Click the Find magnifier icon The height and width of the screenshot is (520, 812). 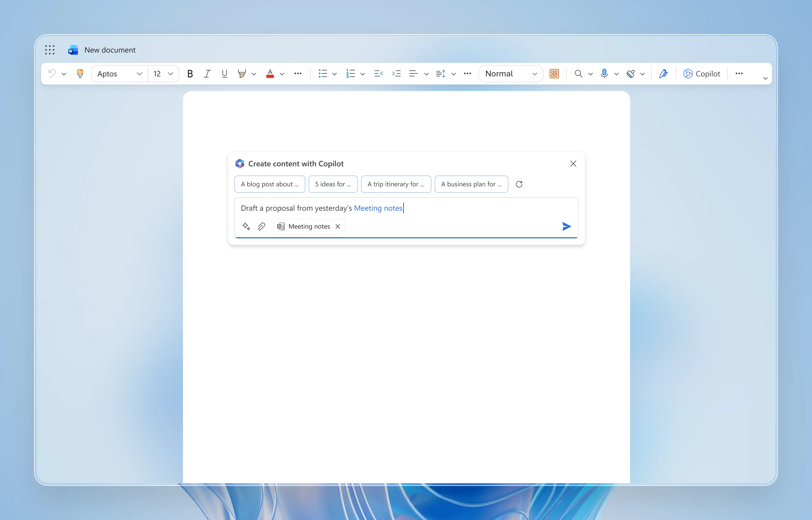(578, 74)
